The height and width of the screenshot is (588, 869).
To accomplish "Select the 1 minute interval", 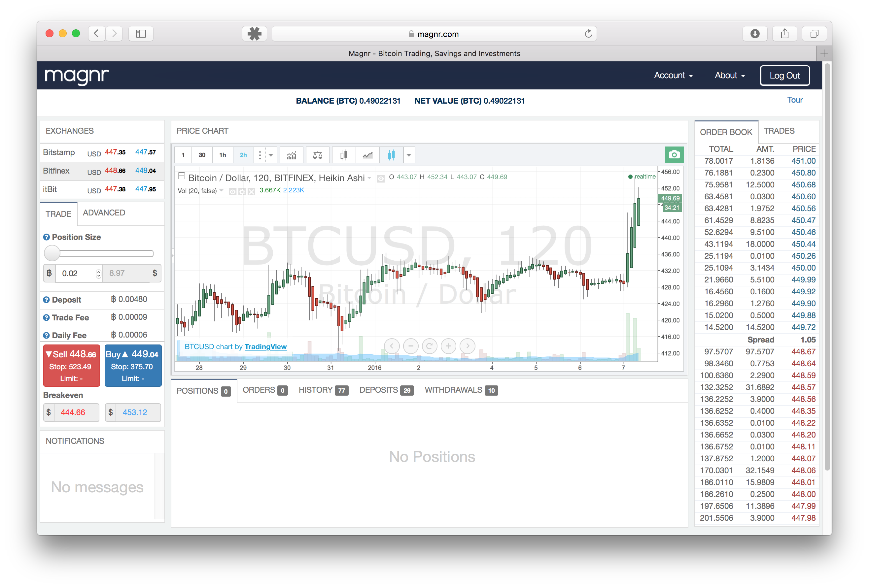I will click(183, 155).
